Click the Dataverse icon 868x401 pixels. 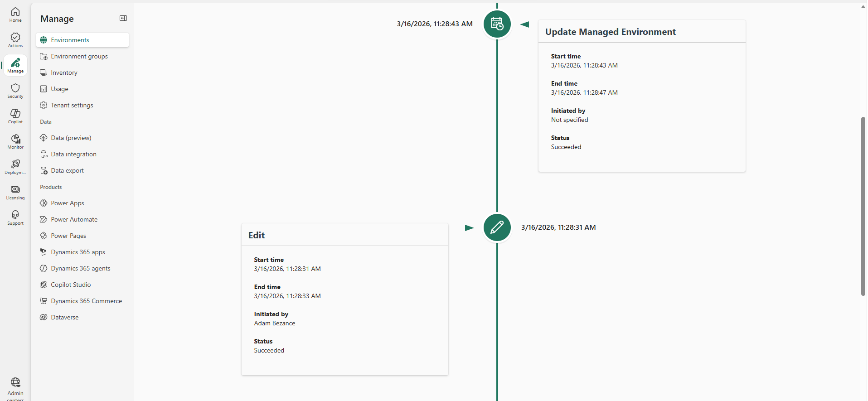(44, 317)
